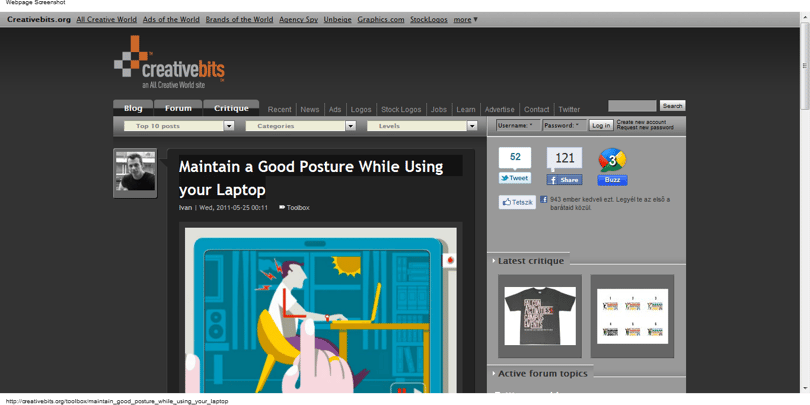The image size is (810, 405).
Task: Open the Recent menu item
Action: click(279, 110)
